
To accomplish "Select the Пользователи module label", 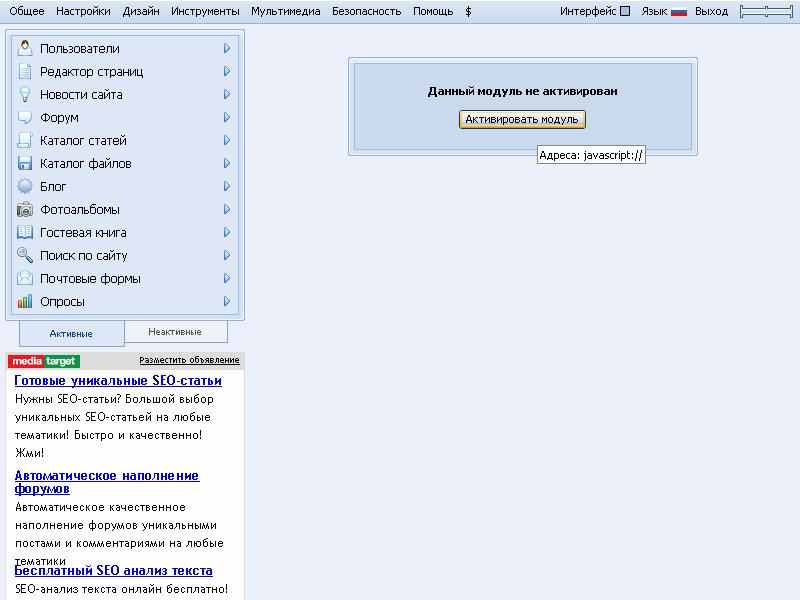I will tap(80, 48).
